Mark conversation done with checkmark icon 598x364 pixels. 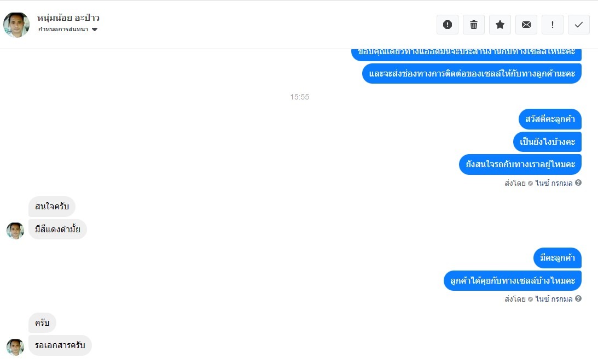[579, 25]
